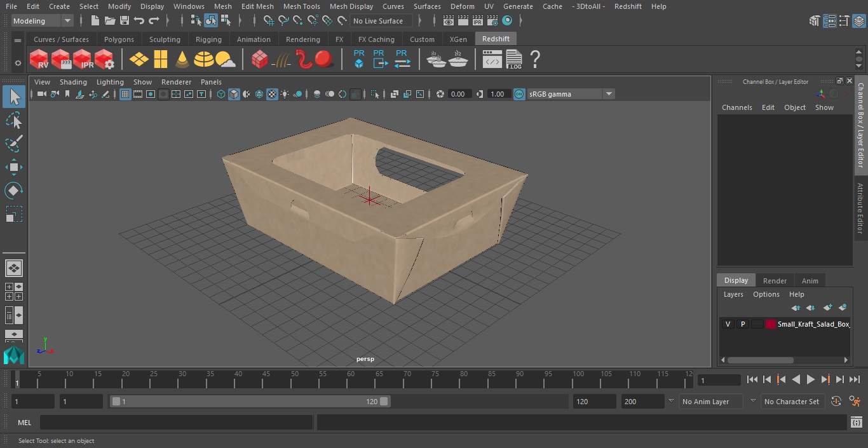Switch to the Rigging shelf tab

[208, 39]
